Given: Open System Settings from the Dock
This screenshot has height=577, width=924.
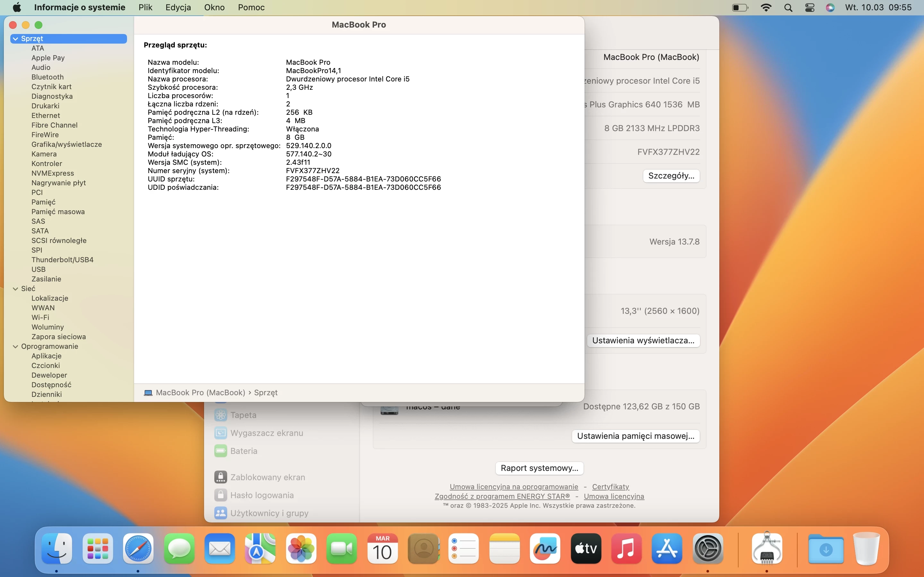Looking at the screenshot, I should tap(707, 548).
